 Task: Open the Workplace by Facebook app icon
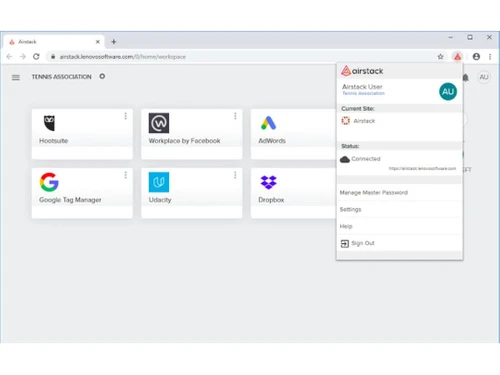tap(159, 123)
